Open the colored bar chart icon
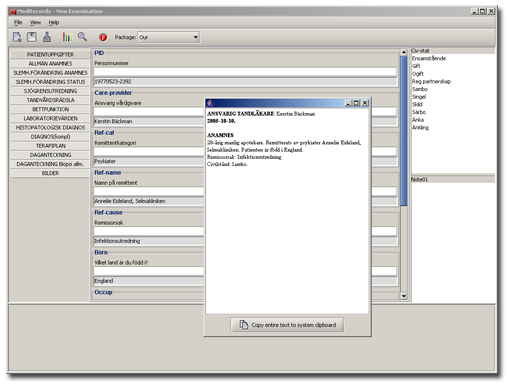The image size is (510, 388). [67, 37]
